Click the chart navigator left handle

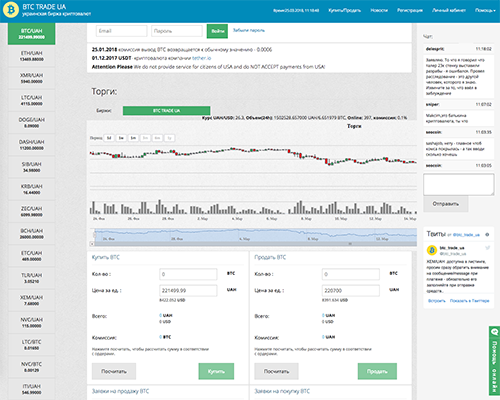[94, 235]
